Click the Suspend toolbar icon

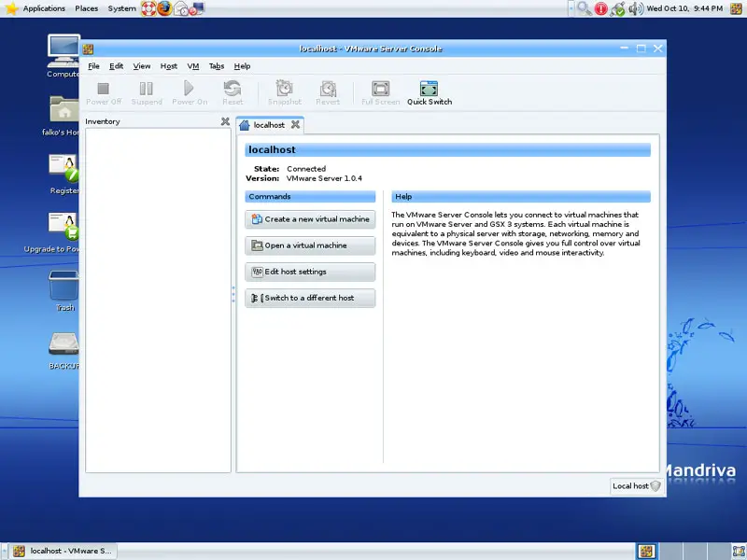(146, 91)
